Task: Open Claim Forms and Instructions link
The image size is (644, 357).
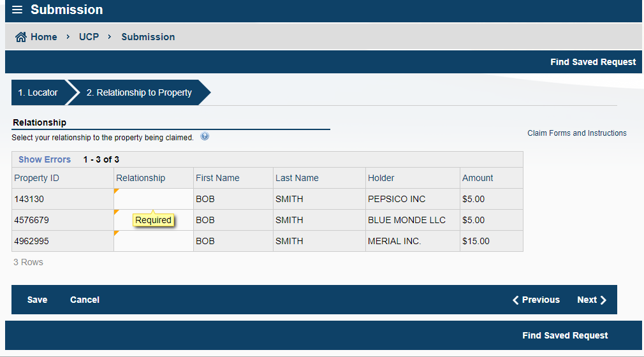Action: pos(576,133)
